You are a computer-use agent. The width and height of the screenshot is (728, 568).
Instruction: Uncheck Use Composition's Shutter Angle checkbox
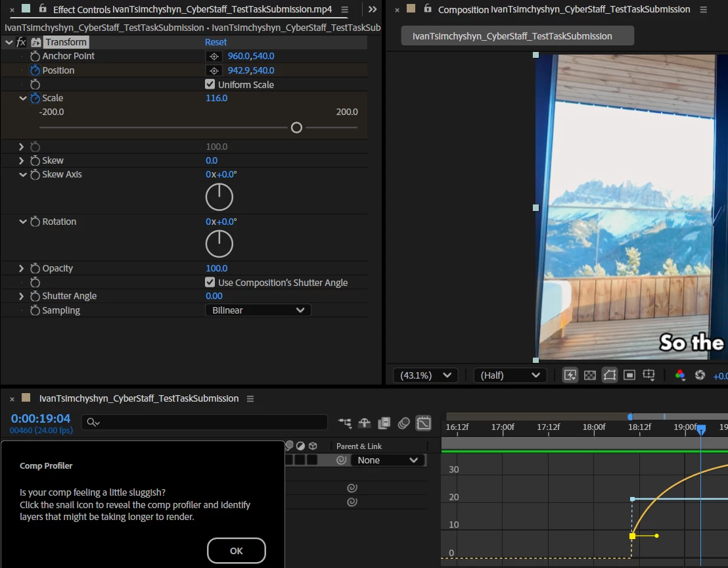tap(210, 282)
